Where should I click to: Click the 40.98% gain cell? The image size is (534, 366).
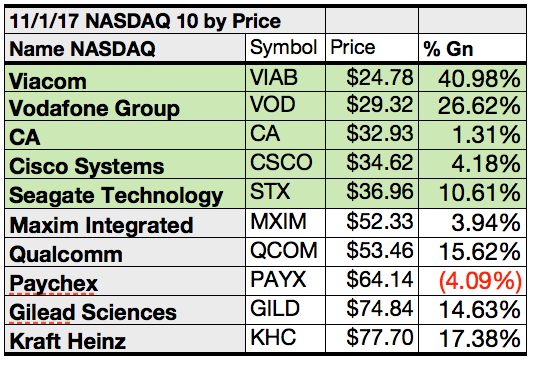(473, 78)
